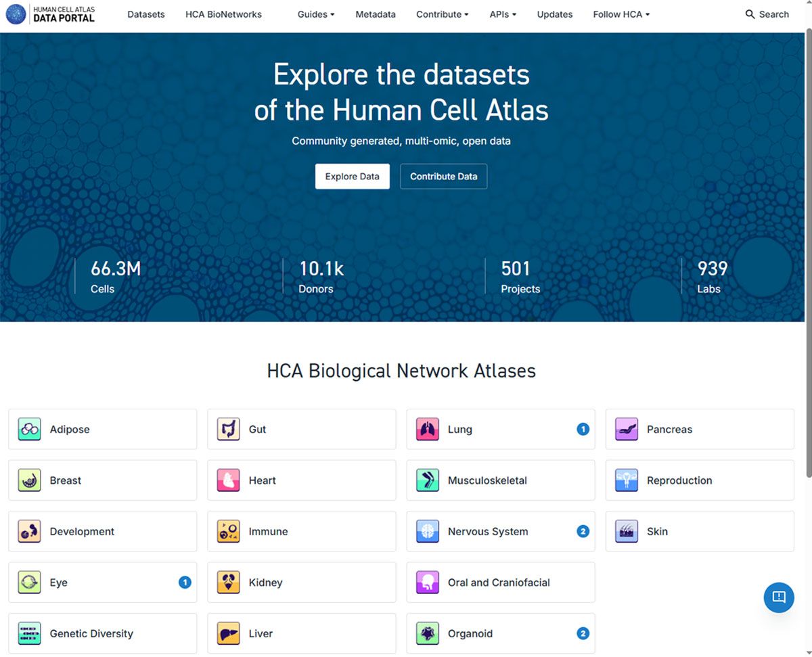Click the Eye atlas icon

pos(30,583)
